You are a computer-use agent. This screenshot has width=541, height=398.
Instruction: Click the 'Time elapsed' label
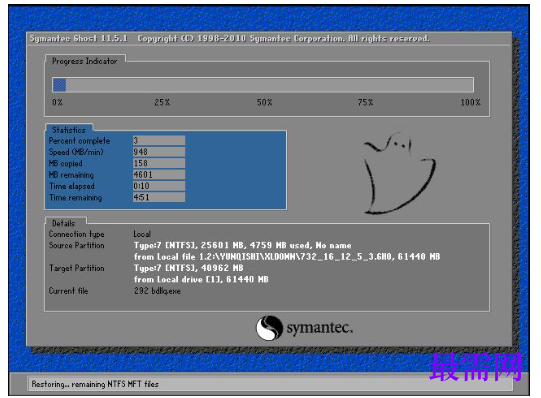[x=72, y=186]
